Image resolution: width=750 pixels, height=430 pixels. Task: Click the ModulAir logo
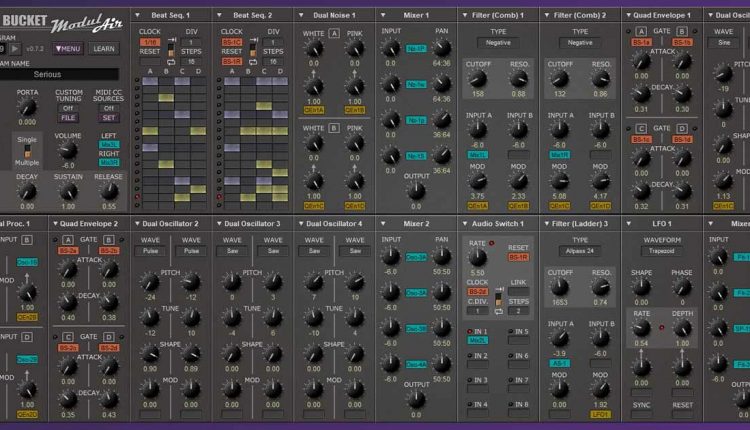87,24
